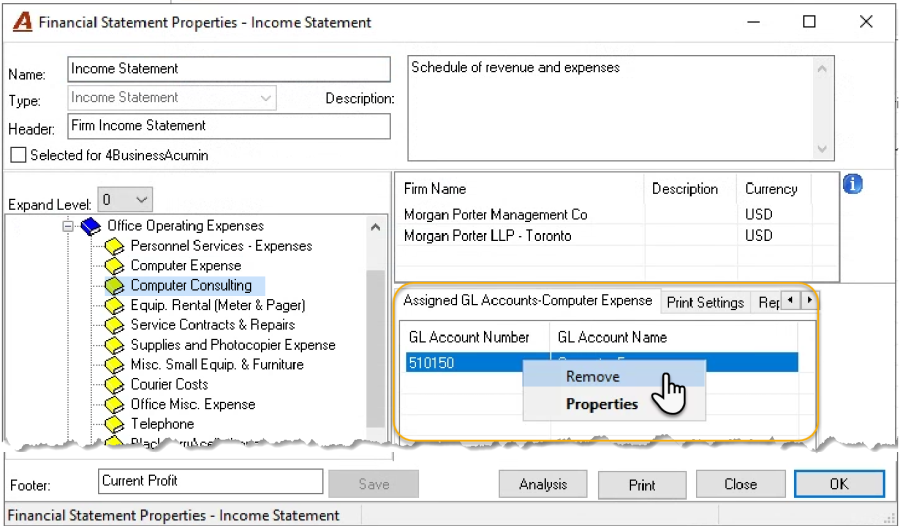Click the window X close button
This screenshot has width=900, height=526.
click(x=866, y=22)
